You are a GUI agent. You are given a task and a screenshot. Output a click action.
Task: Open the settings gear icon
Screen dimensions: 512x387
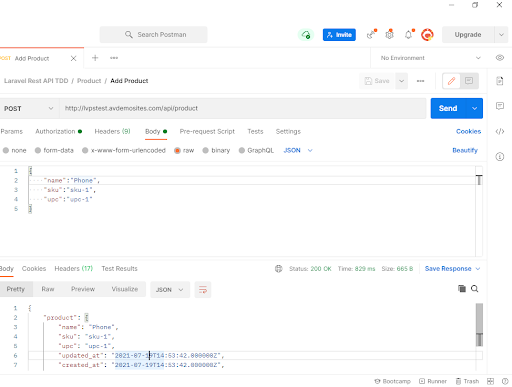[x=389, y=35]
